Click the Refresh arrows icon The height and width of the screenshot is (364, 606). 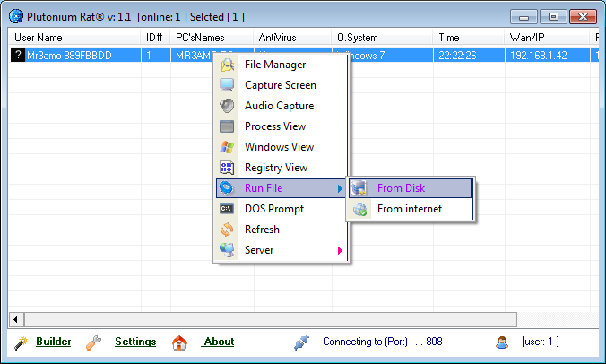tap(227, 230)
